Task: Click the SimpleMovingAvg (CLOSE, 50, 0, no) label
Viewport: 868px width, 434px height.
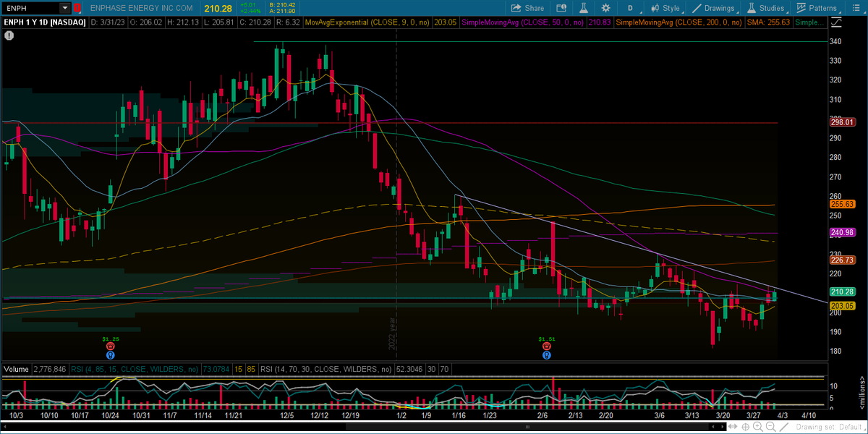Action: click(x=524, y=22)
